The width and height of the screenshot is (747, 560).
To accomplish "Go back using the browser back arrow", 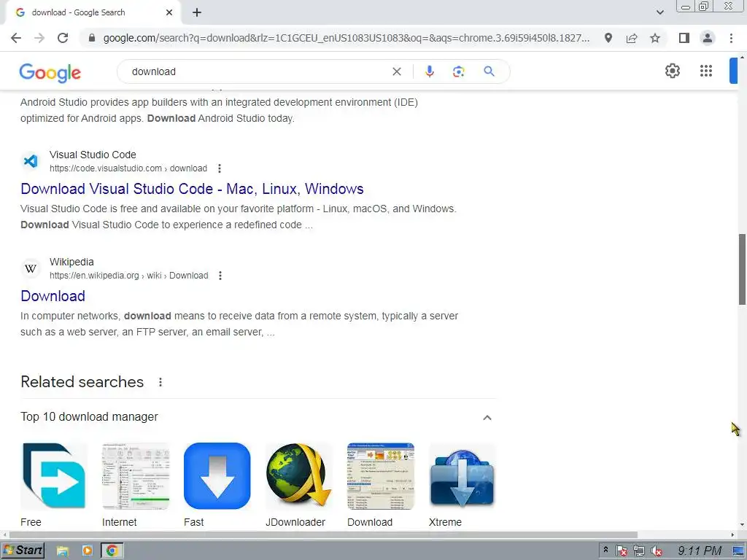I will point(16,38).
